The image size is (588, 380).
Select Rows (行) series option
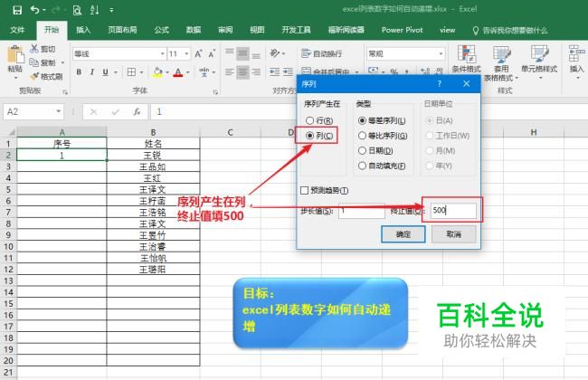(319, 120)
